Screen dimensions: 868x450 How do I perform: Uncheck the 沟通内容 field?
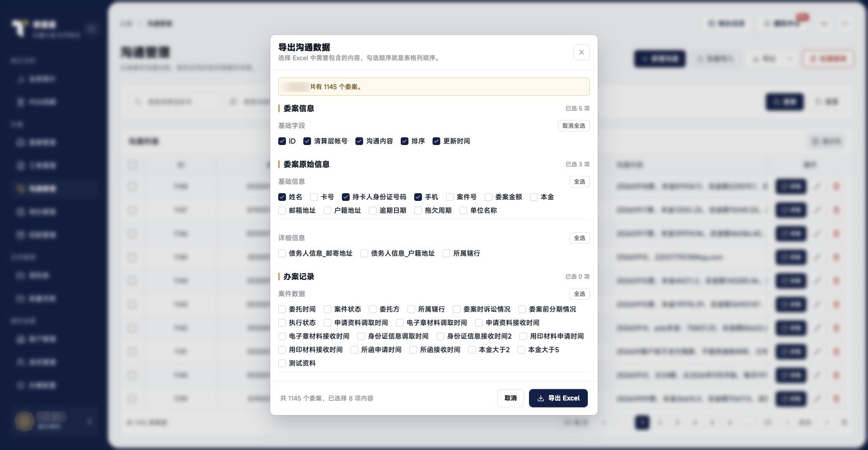click(359, 141)
